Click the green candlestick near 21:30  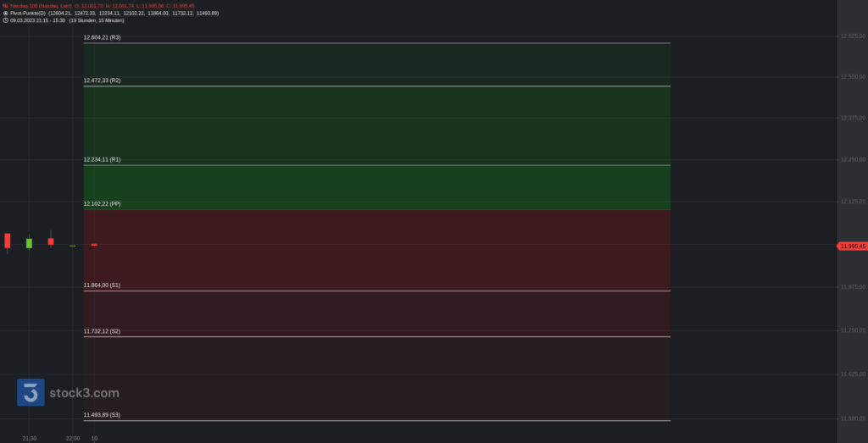[x=29, y=243]
